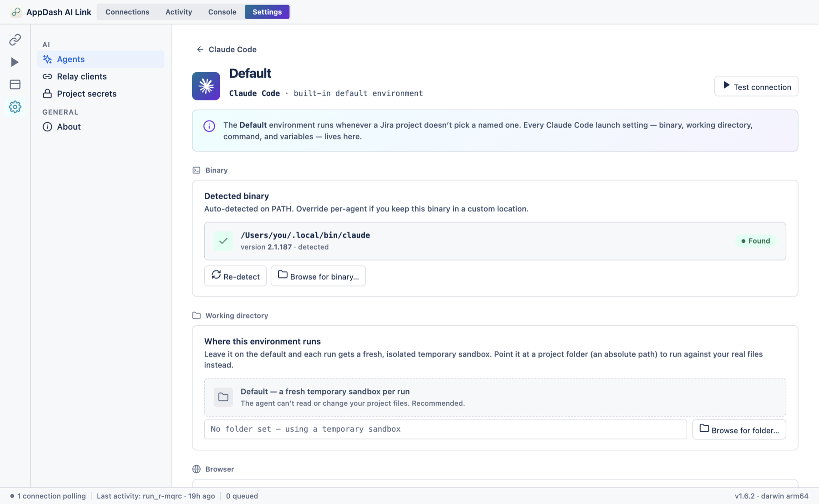Switch to the Activity tab
The image size is (819, 504).
click(178, 12)
